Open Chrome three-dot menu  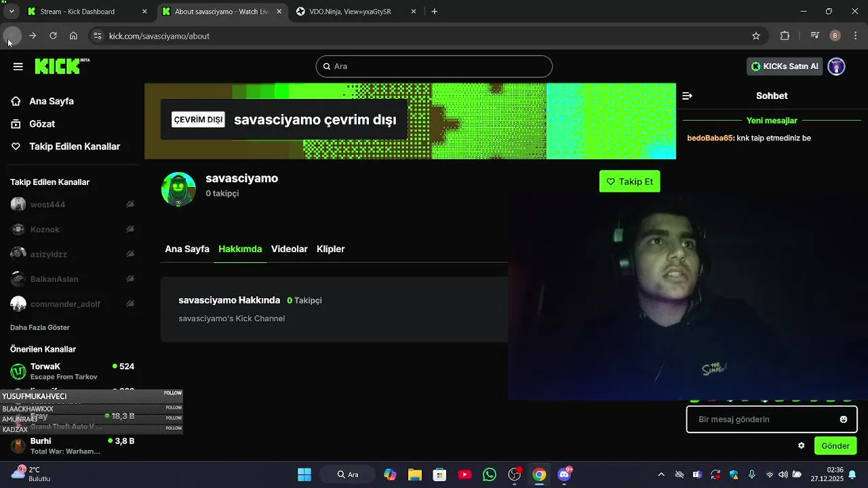pyautogui.click(x=856, y=36)
